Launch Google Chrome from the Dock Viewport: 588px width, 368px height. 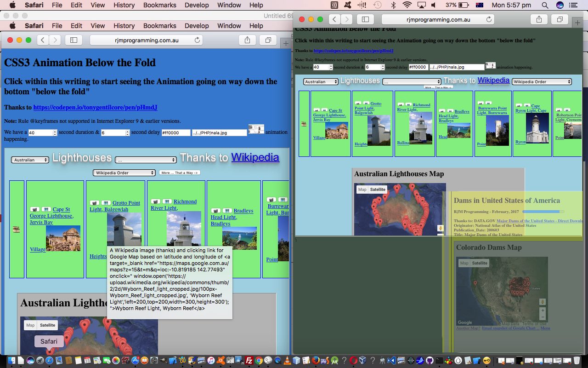click(259, 361)
